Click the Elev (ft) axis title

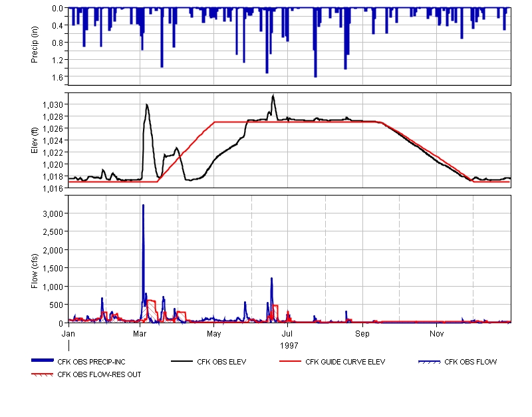[35, 140]
